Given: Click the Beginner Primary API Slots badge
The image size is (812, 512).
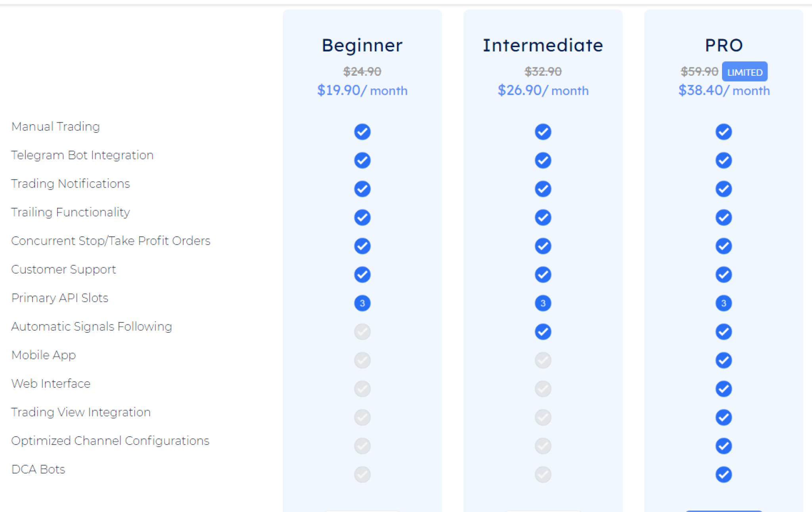Looking at the screenshot, I should click(362, 303).
